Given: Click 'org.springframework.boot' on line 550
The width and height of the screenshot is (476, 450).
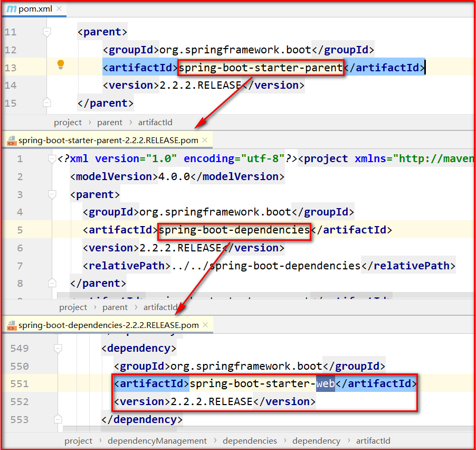Looking at the screenshot, I should click(x=246, y=366).
